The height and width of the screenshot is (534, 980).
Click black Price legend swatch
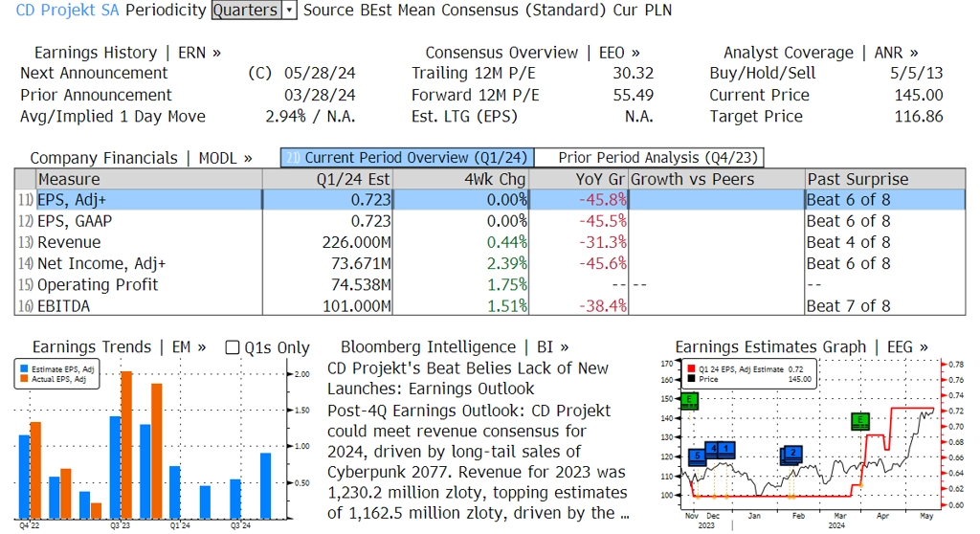point(691,378)
